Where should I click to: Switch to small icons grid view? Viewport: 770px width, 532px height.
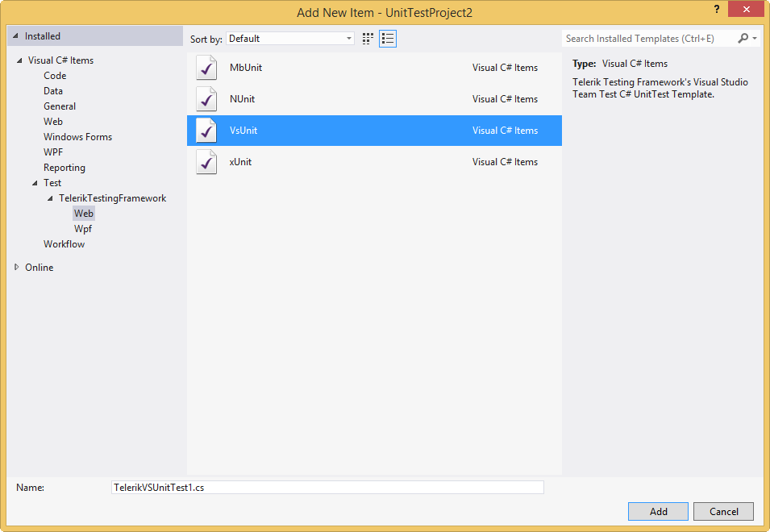pyautogui.click(x=368, y=39)
